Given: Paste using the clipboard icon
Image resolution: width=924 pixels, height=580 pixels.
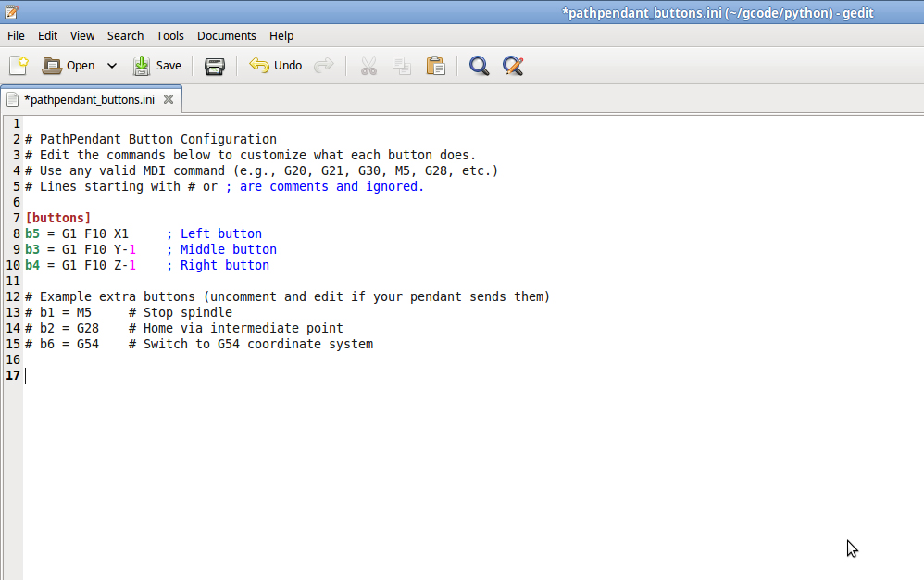Looking at the screenshot, I should tap(435, 66).
